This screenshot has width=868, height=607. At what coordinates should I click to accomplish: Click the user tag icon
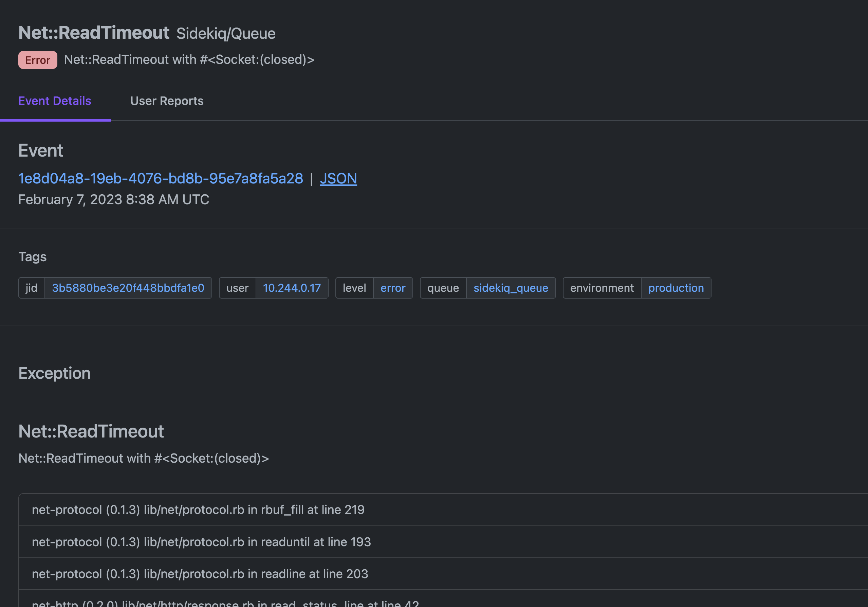(x=237, y=288)
